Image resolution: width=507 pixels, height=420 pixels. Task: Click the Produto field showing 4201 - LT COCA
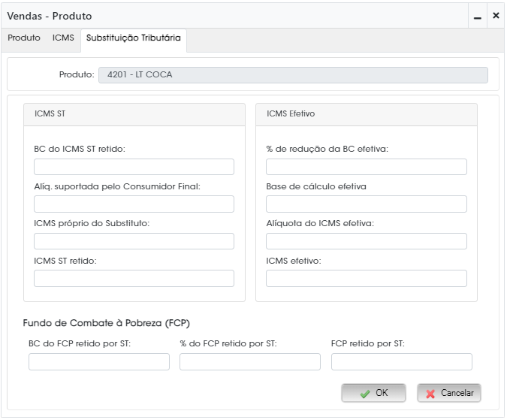[x=293, y=75]
